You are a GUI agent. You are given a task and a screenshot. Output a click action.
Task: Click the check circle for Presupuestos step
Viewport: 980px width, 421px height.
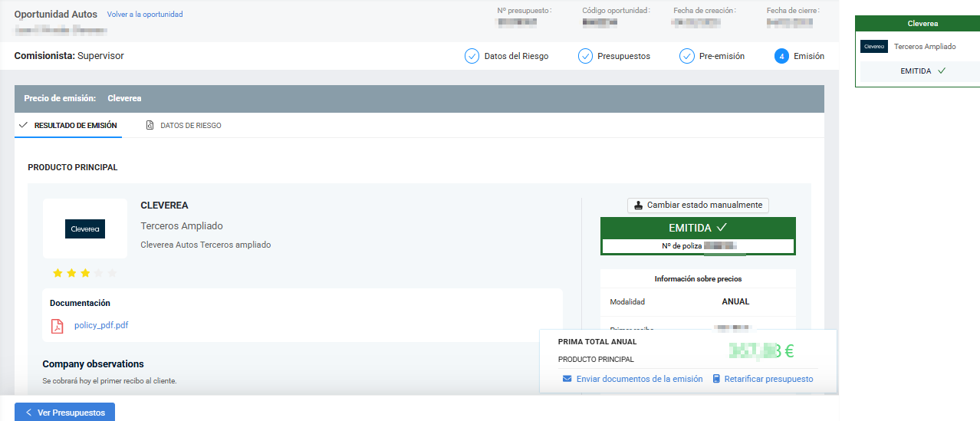pos(585,56)
